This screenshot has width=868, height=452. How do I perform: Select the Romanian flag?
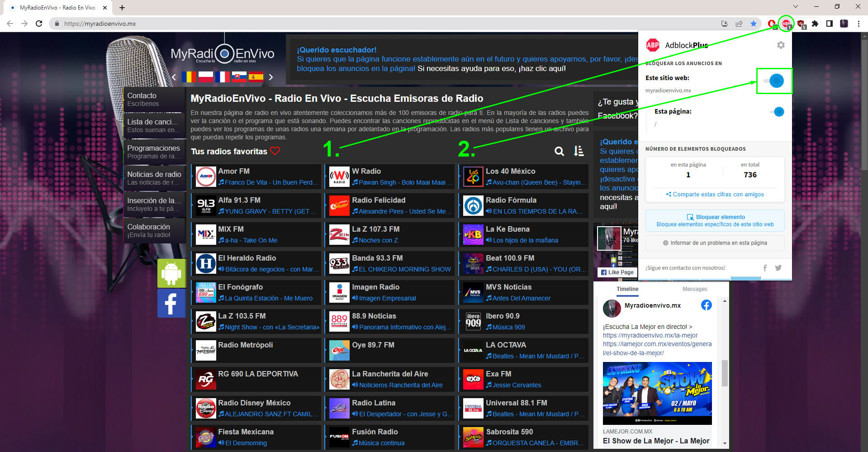click(x=189, y=77)
